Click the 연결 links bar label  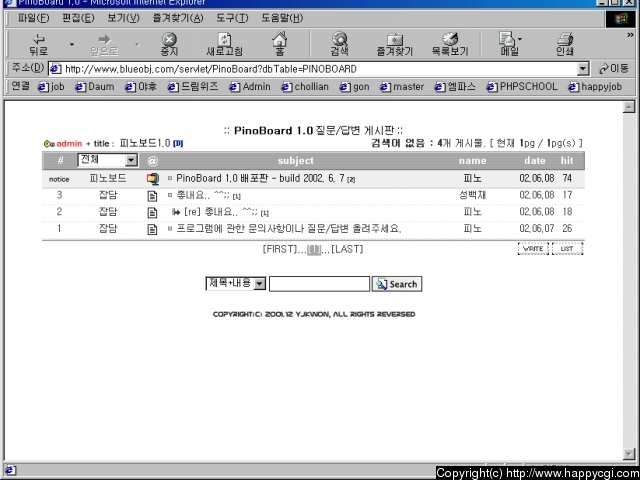tap(20, 86)
